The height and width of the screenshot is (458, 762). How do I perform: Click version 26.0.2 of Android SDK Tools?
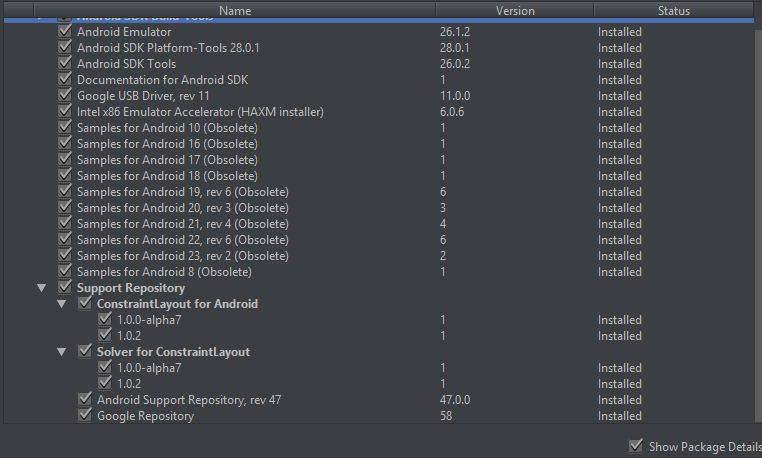coord(455,64)
